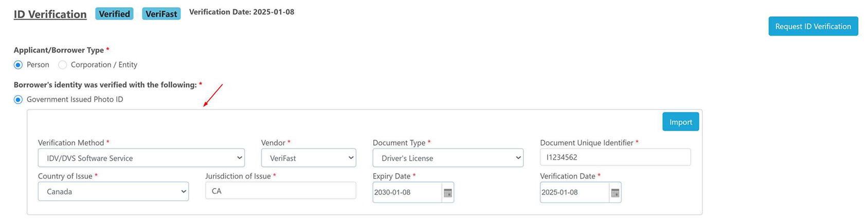This screenshot has height=223, width=868.
Task: Select the Corporation / Entity radio option
Action: pos(63,65)
